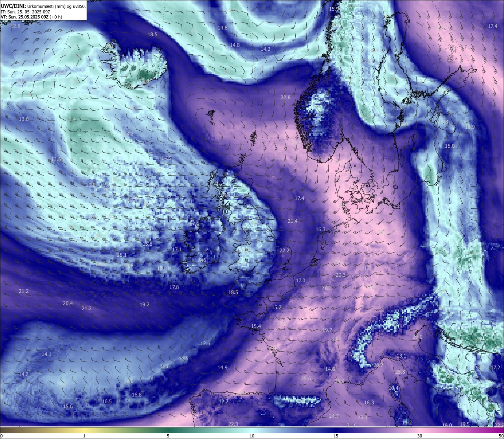Image resolution: width=504 pixels, height=439 pixels.
Task: Click the 14.9 value in the Bay of Biscay
Action: (x=222, y=368)
